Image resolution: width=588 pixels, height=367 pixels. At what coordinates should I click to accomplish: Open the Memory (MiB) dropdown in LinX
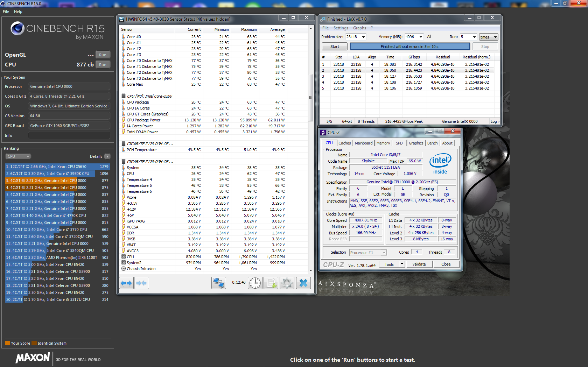(421, 37)
